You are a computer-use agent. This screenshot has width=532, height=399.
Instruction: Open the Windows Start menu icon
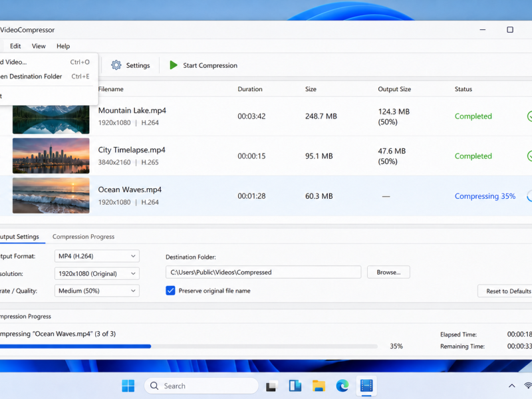pyautogui.click(x=128, y=386)
